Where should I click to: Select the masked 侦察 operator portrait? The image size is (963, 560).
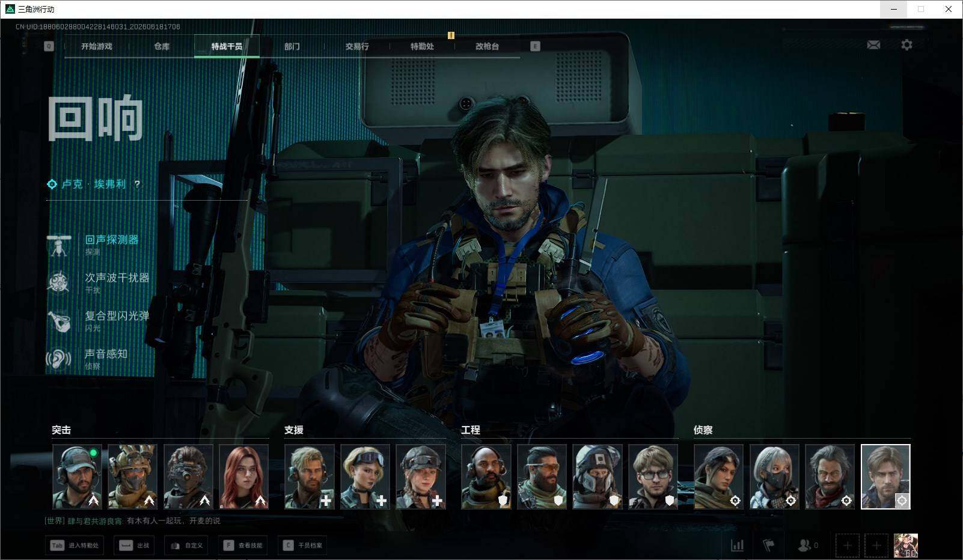point(774,476)
